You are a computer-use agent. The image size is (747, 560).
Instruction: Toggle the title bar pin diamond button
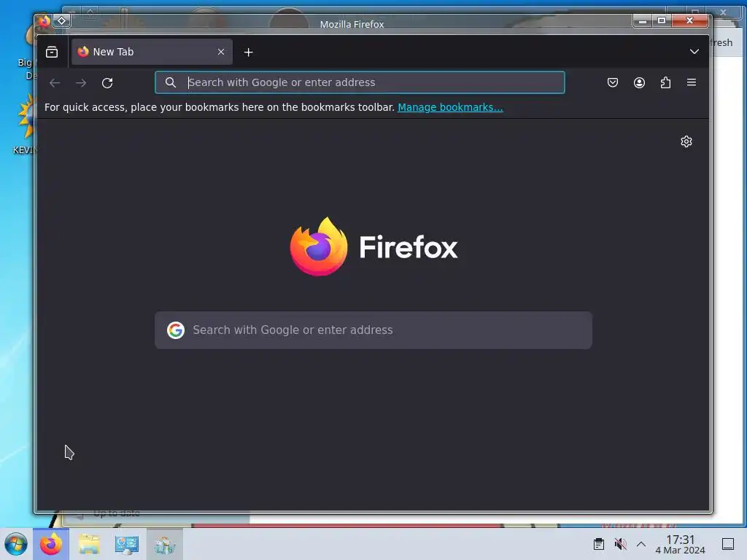[x=62, y=21]
